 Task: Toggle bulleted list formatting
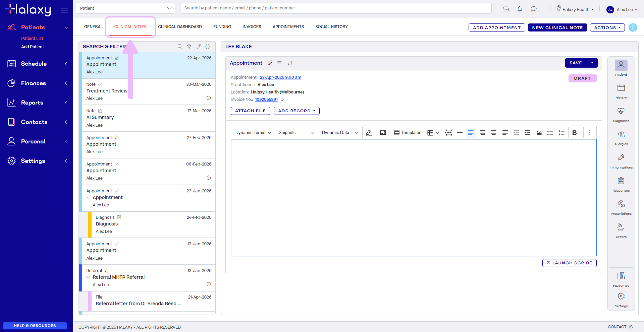(550, 133)
